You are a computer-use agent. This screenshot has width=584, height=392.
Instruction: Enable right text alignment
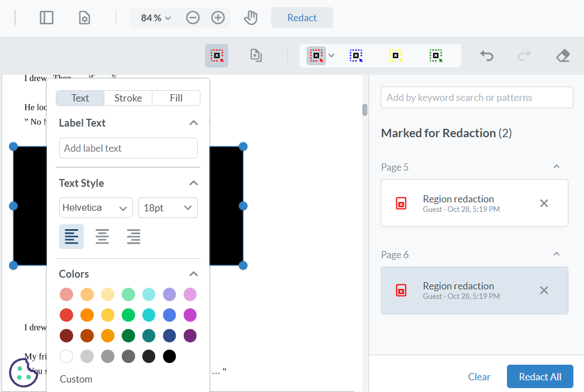coord(133,236)
